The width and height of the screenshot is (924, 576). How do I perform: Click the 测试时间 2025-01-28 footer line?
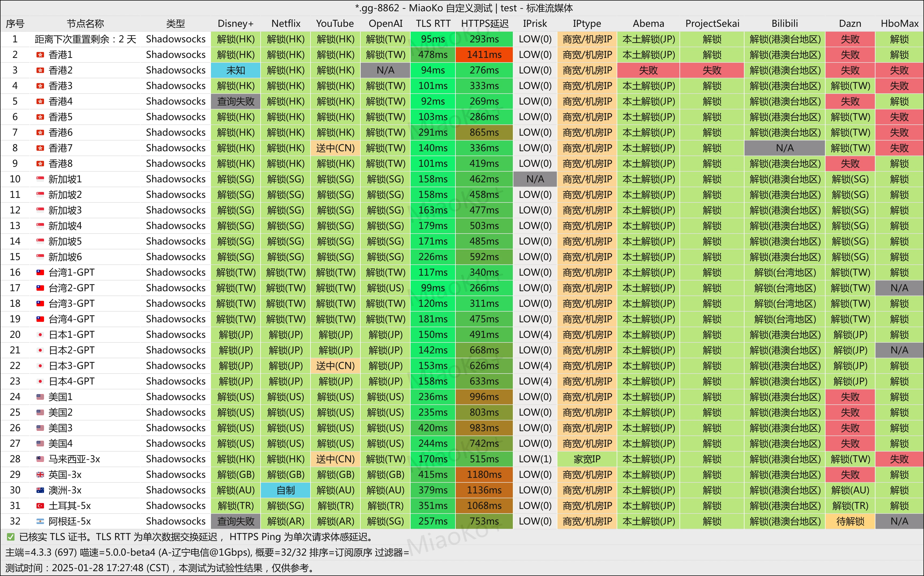[160, 568]
